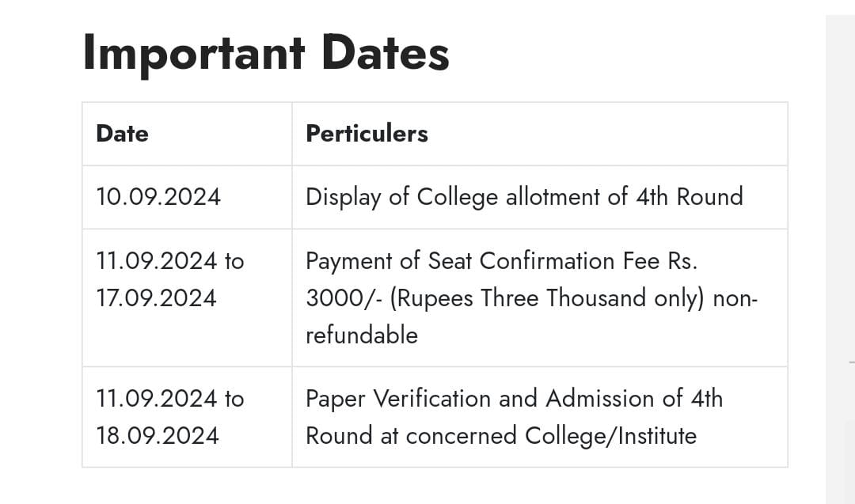This screenshot has height=504, width=855.
Task: Select the Perticulers column header
Action: (367, 134)
